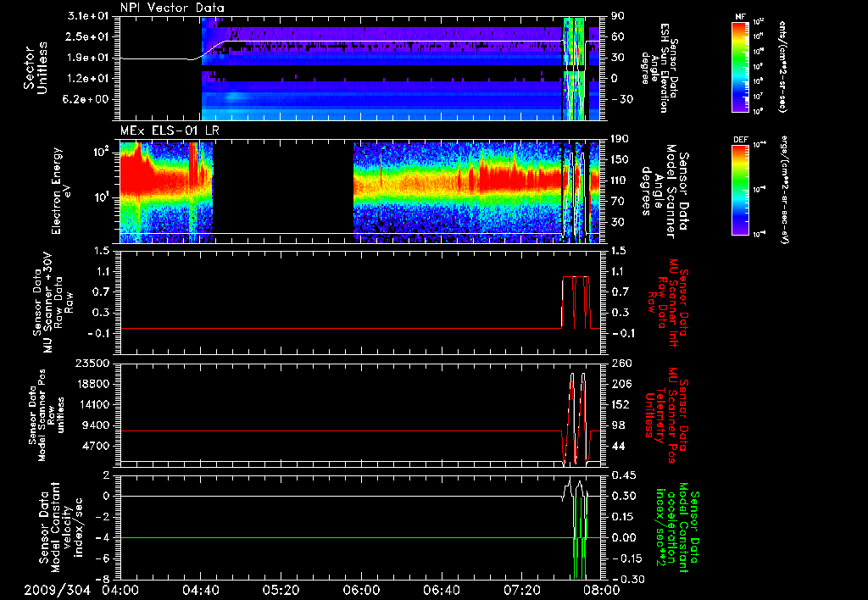Click the 2009/304 date label
The image size is (868, 600).
(x=57, y=591)
